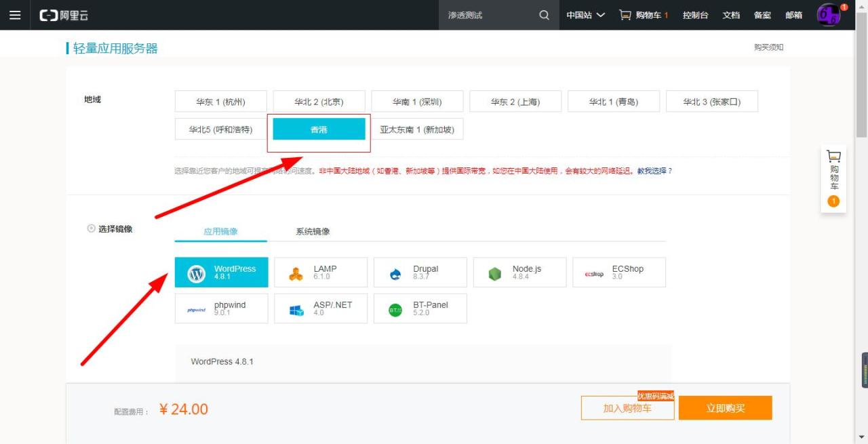Click the 配置费用 label
Screen dimensions: 868x444
132,412
